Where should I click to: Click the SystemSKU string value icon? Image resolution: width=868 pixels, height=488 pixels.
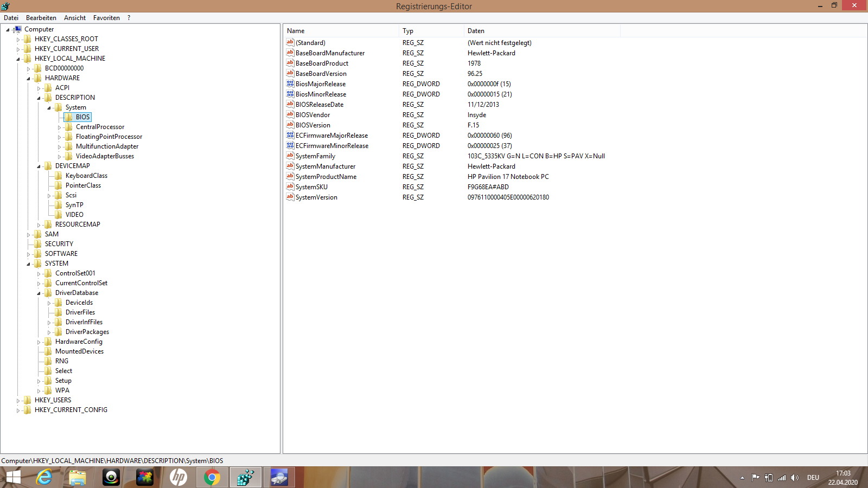point(290,187)
